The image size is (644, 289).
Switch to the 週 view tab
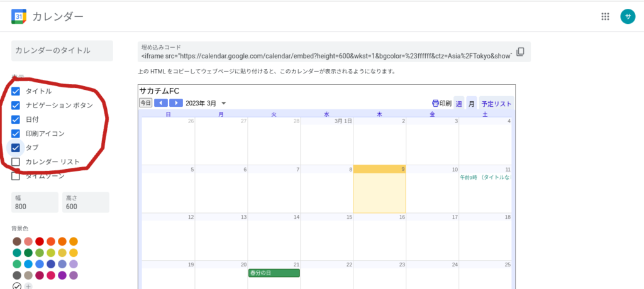click(458, 104)
